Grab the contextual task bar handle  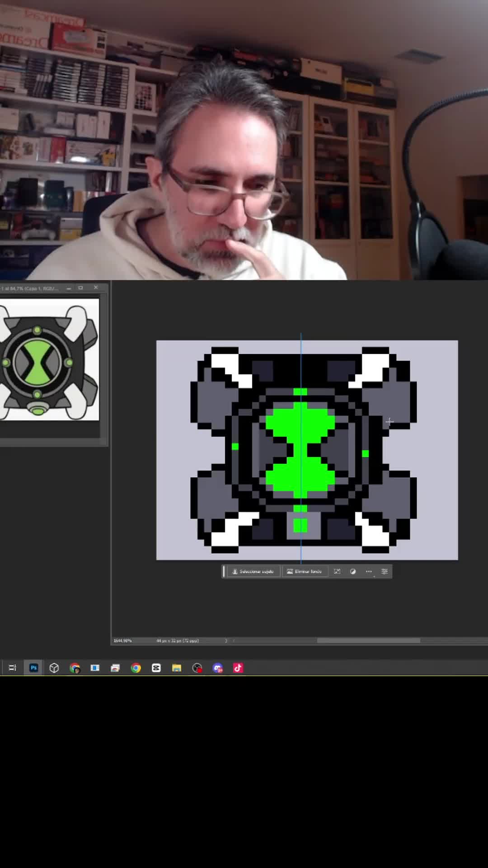tap(224, 571)
